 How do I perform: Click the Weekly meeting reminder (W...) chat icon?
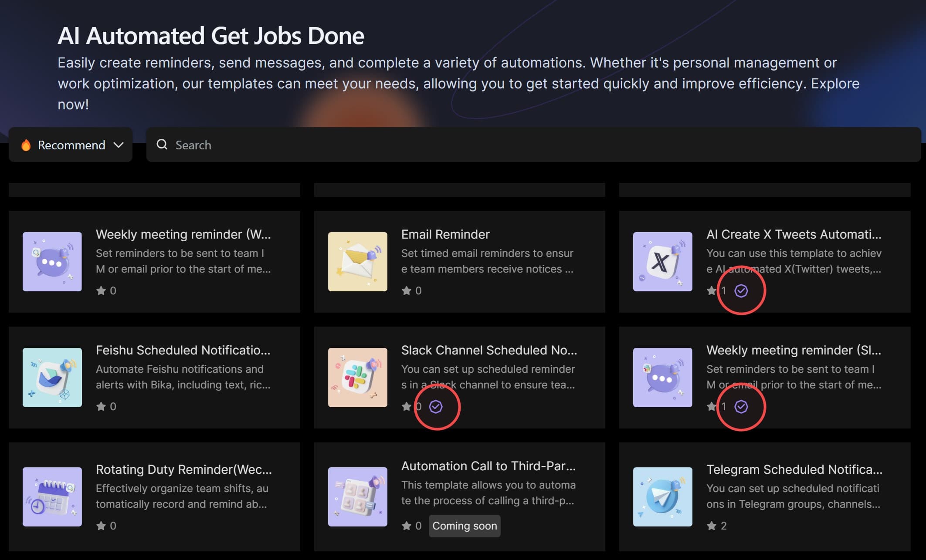click(52, 261)
